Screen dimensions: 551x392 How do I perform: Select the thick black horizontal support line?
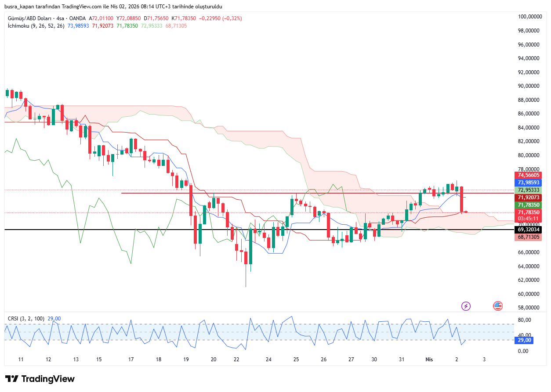[x=132, y=230]
